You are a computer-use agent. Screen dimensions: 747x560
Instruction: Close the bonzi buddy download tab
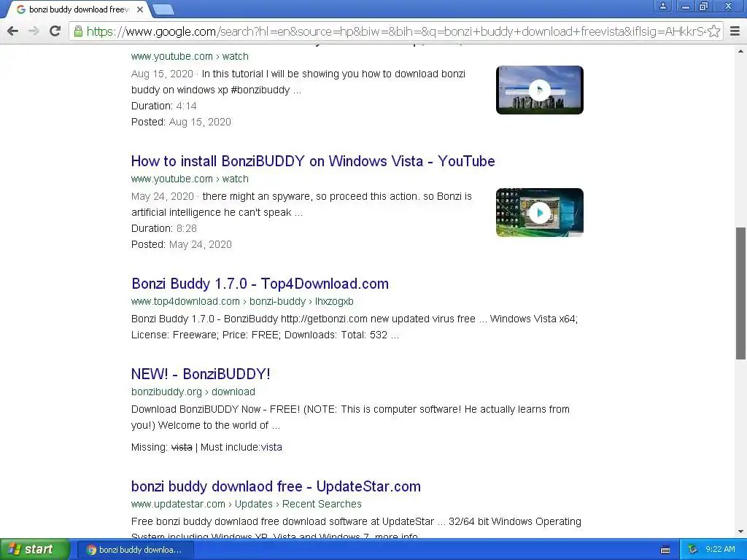pyautogui.click(x=140, y=9)
